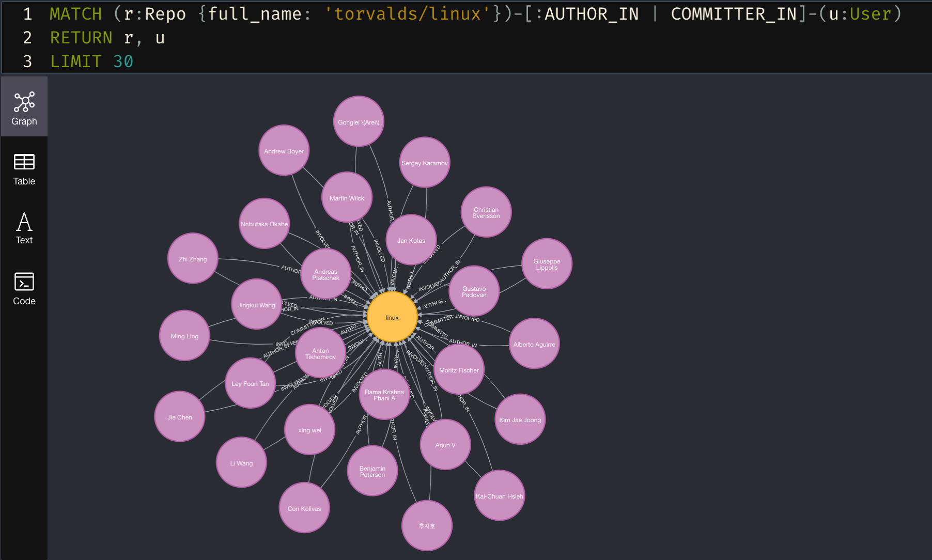Select the Jan Kotas node
Image resolution: width=932 pixels, height=560 pixels.
(x=411, y=240)
